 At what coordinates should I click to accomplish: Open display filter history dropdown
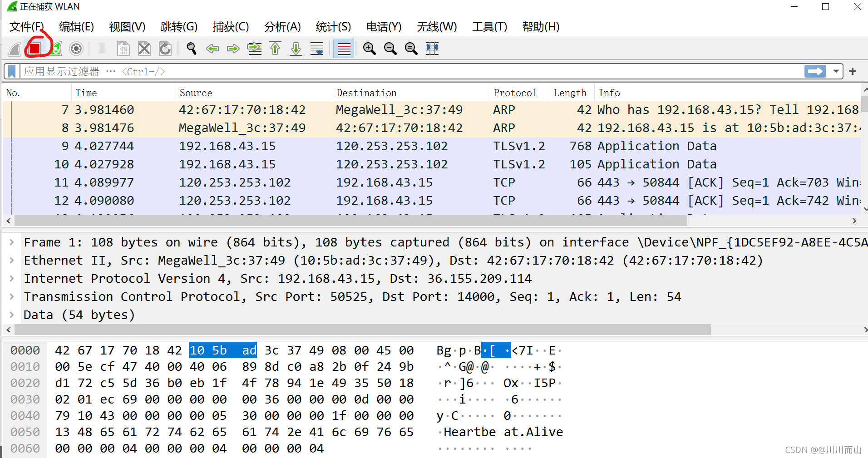pos(836,71)
